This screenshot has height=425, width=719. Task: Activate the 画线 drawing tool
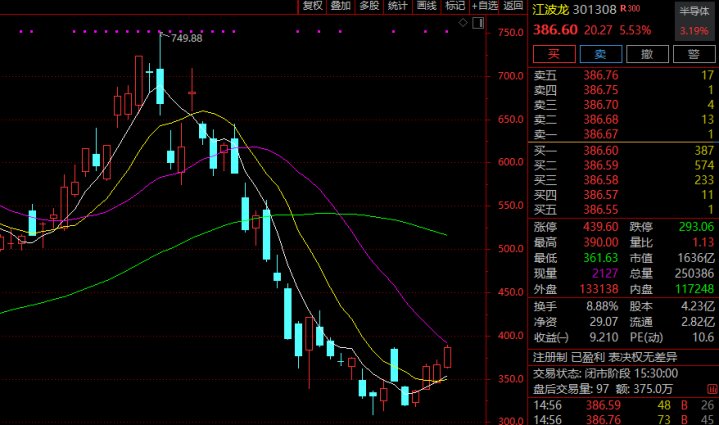426,6
